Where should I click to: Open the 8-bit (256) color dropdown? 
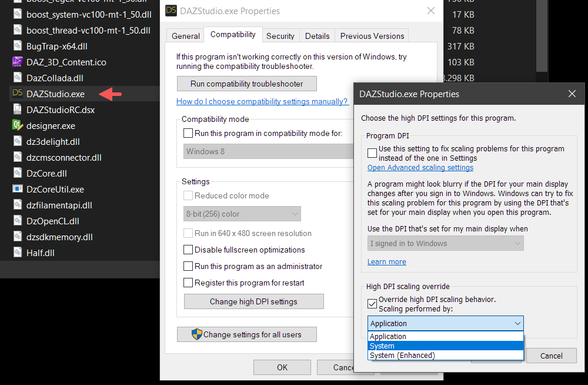point(242,214)
